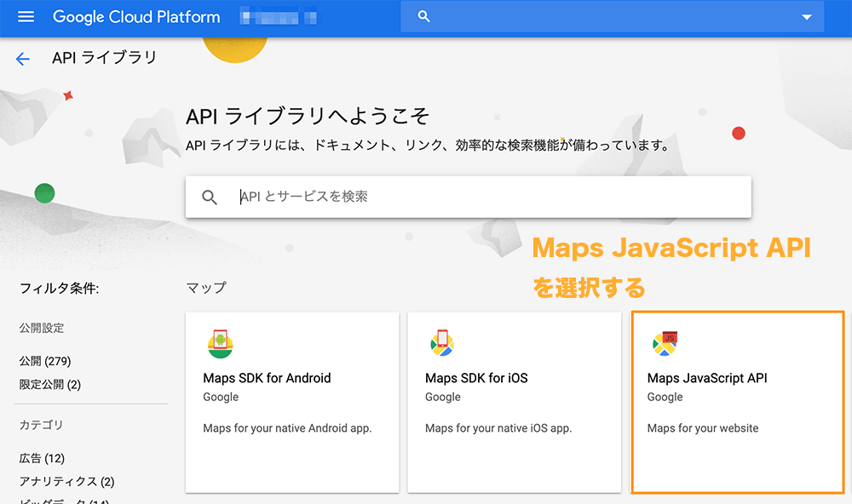Open the hamburger navigation menu

click(26, 17)
